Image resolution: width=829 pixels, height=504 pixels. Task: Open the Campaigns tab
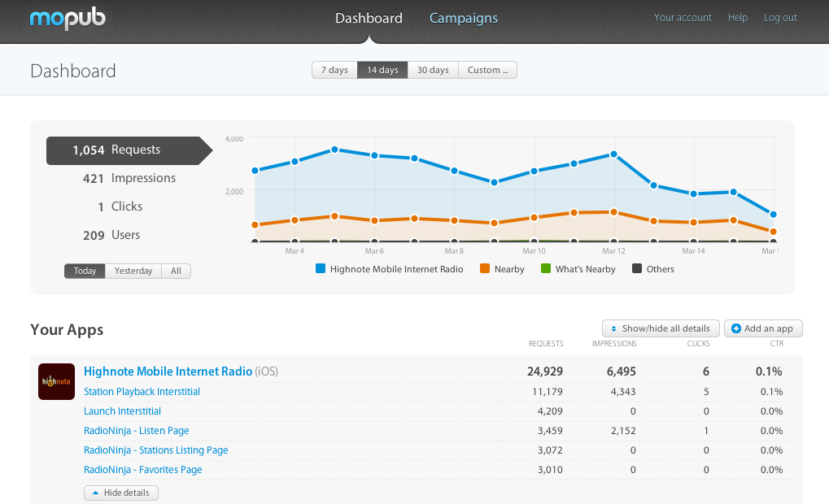click(x=463, y=18)
